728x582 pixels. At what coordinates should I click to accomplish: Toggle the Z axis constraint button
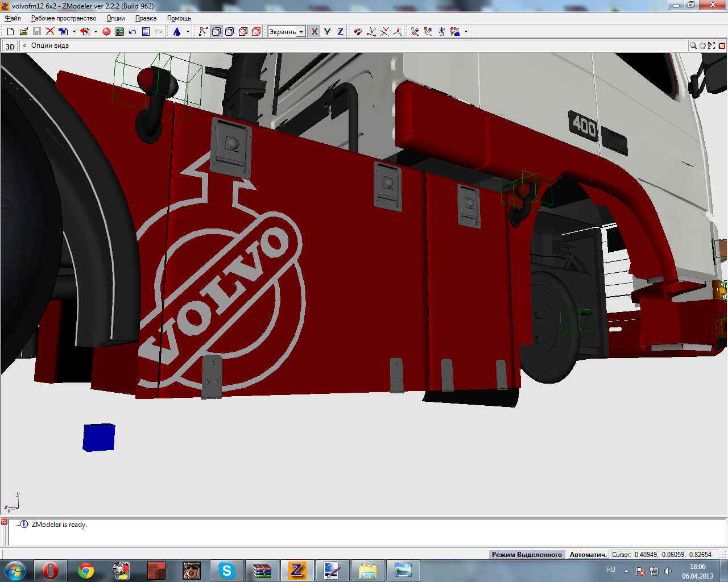pos(340,32)
